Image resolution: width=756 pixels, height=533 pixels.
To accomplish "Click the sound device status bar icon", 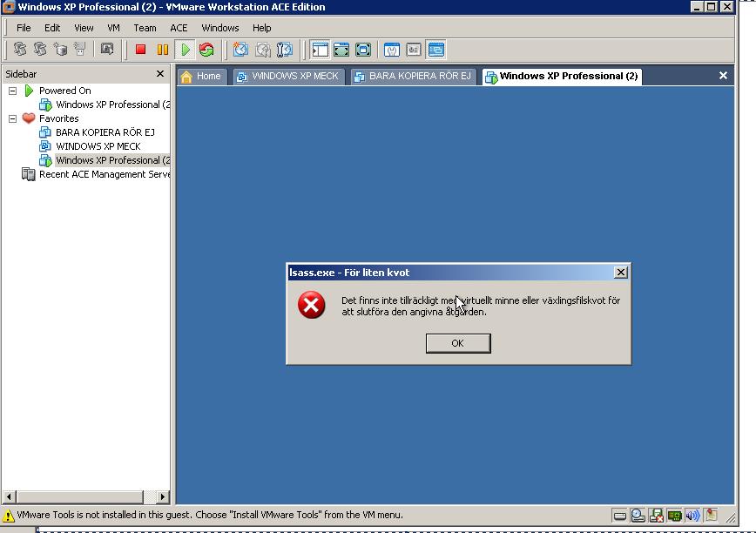I will [x=692, y=516].
